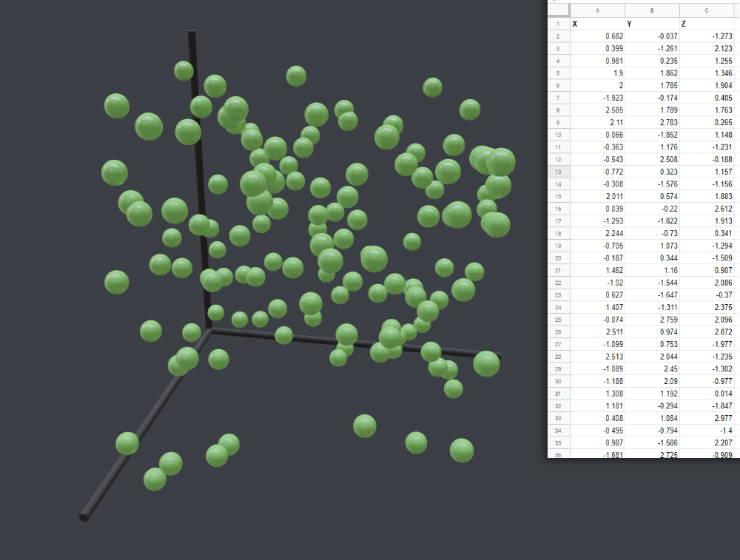Select row header number 20
Screen dimensions: 740x560
click(x=558, y=258)
